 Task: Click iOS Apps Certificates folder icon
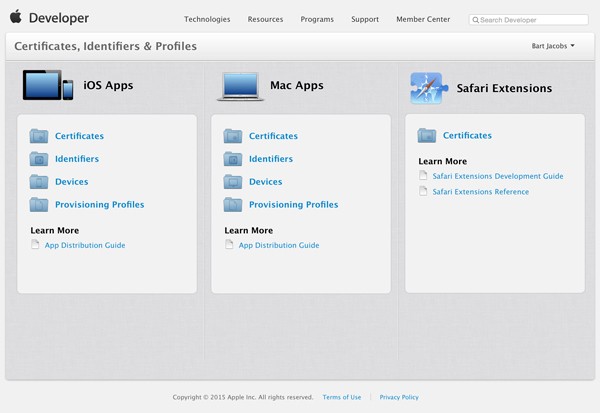click(x=39, y=136)
